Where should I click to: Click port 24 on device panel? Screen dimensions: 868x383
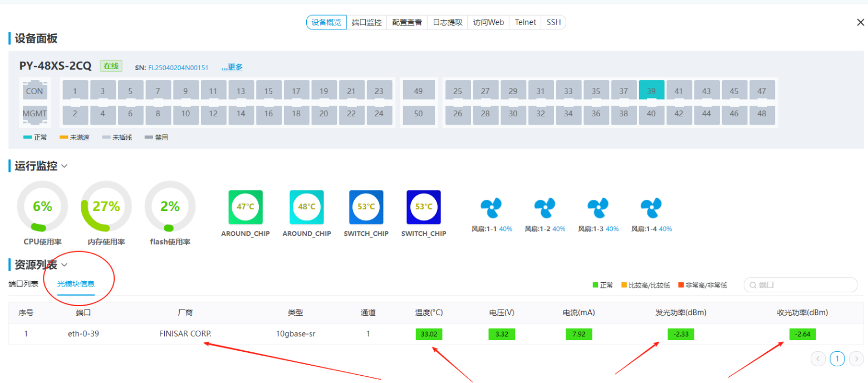coord(379,115)
